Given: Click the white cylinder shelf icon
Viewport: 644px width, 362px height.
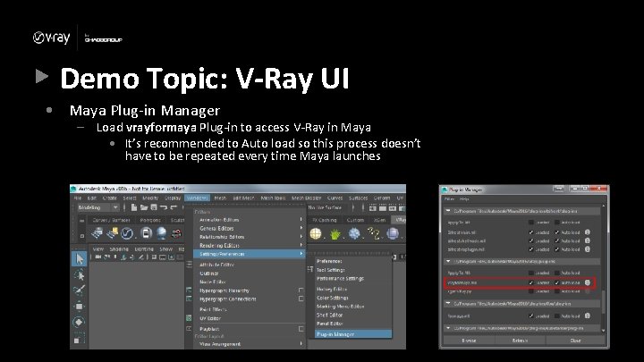Looking at the screenshot, I should point(146,233).
